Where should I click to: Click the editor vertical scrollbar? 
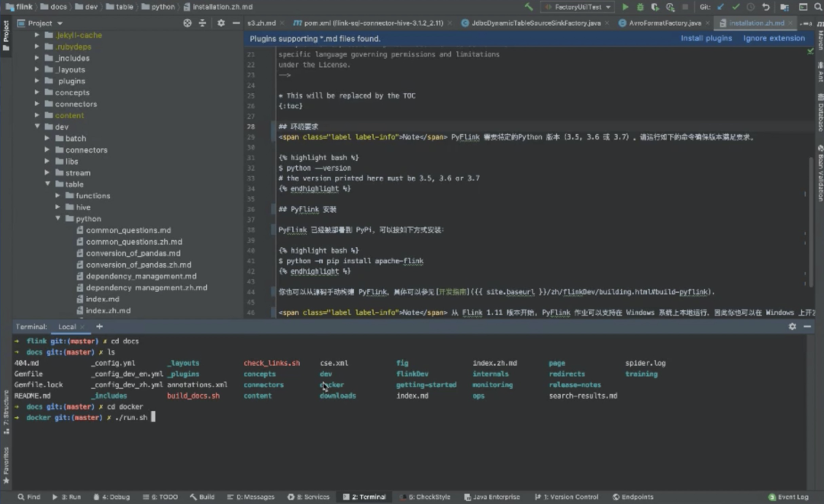click(811, 220)
